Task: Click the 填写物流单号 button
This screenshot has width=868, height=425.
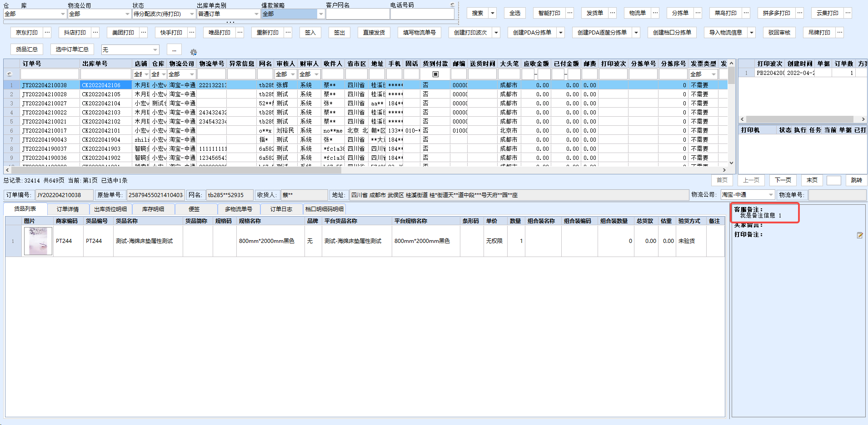Action: coord(419,33)
